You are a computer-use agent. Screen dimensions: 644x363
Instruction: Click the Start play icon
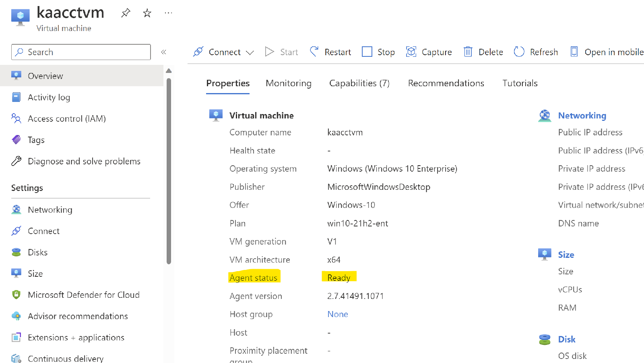(270, 52)
